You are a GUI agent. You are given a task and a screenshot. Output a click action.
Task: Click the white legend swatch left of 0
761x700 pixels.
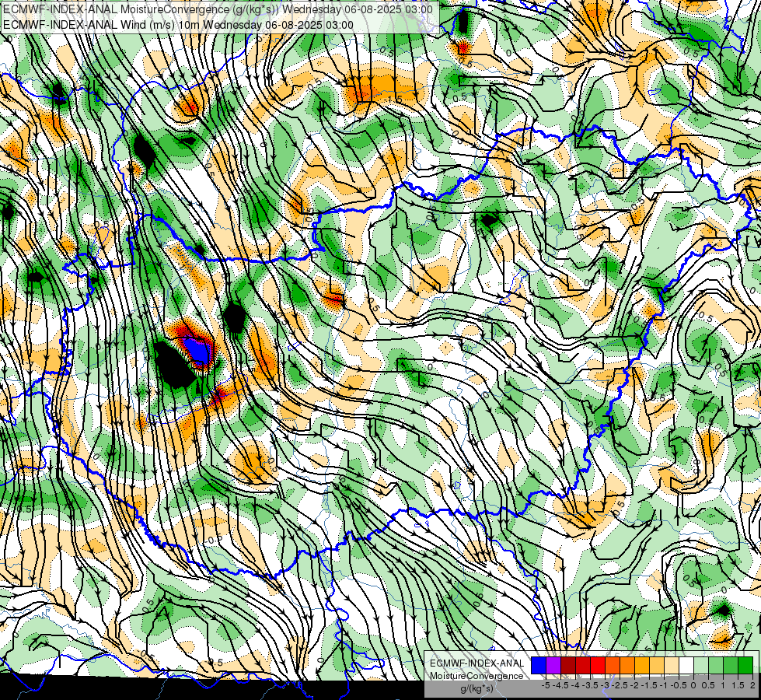tap(686, 665)
